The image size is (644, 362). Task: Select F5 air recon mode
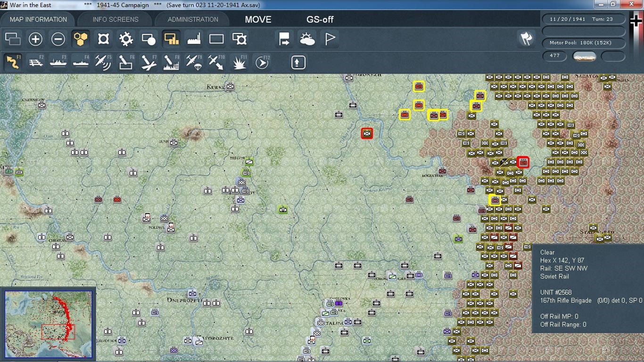click(103, 62)
